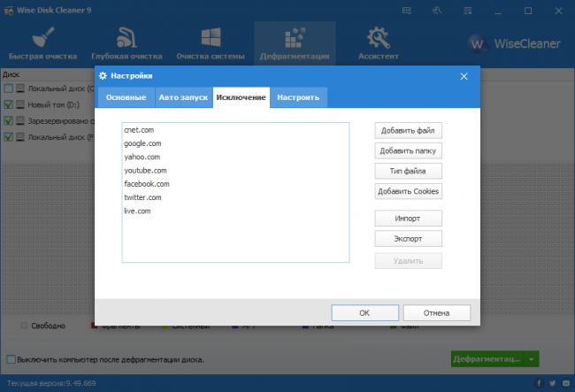Open email icon in status bar
The height and width of the screenshot is (392, 575).
coord(566,383)
